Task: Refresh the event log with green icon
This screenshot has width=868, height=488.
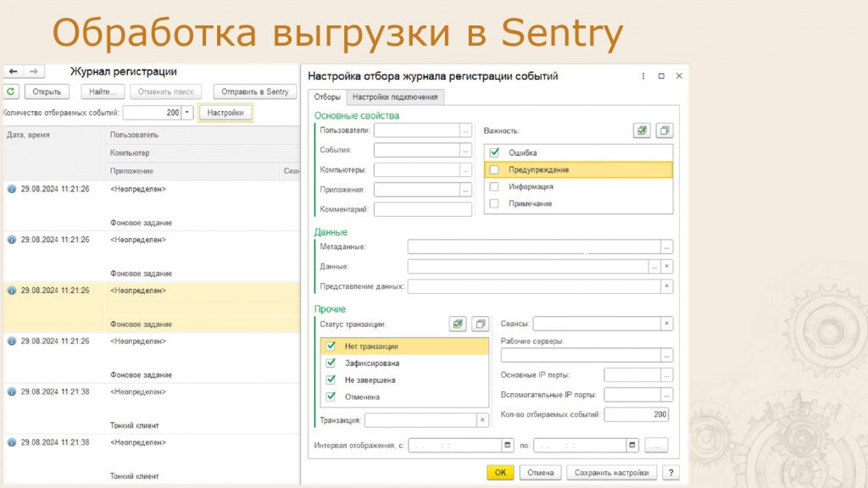Action: (11, 91)
